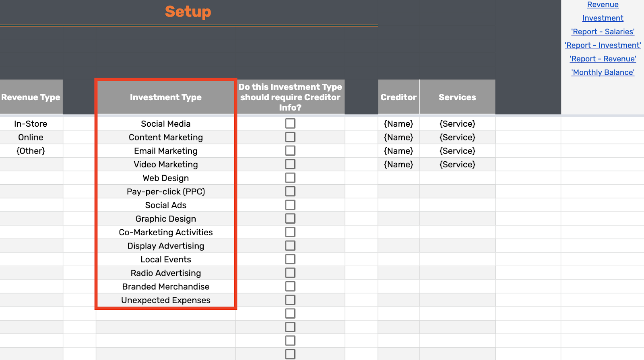Toggle the Video Marketing row checkbox
The image size is (644, 360).
[290, 164]
